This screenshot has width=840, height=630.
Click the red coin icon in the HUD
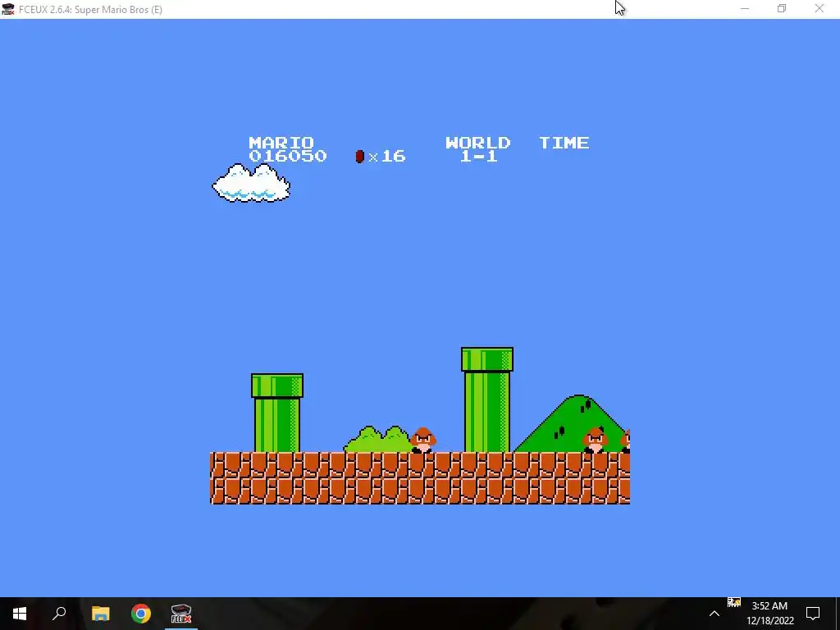click(360, 157)
